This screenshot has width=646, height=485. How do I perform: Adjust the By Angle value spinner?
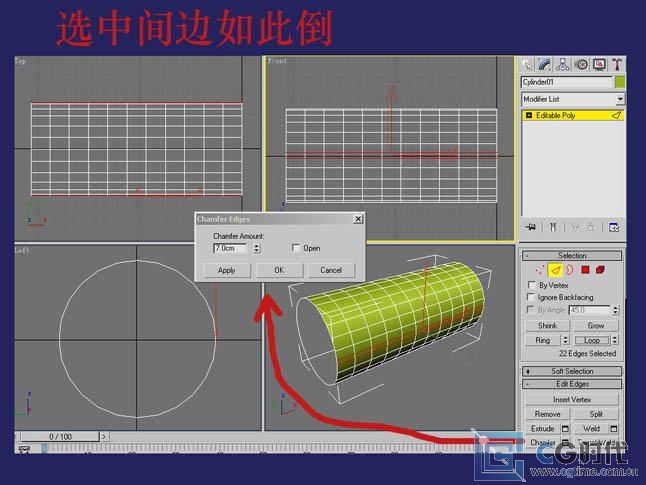[x=616, y=310]
